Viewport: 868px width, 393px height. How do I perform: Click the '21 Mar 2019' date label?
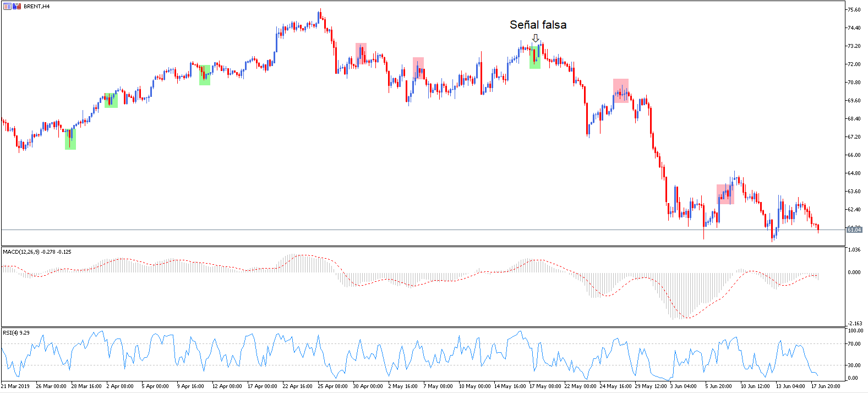(15, 386)
